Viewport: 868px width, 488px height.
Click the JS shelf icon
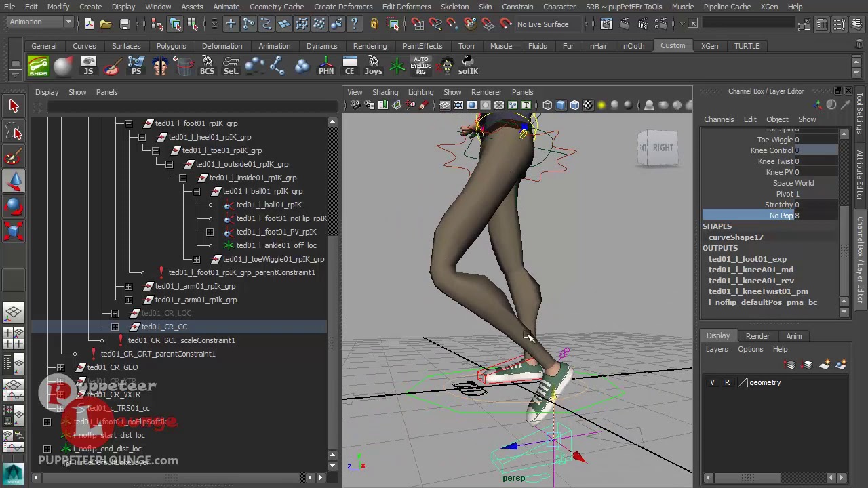88,66
